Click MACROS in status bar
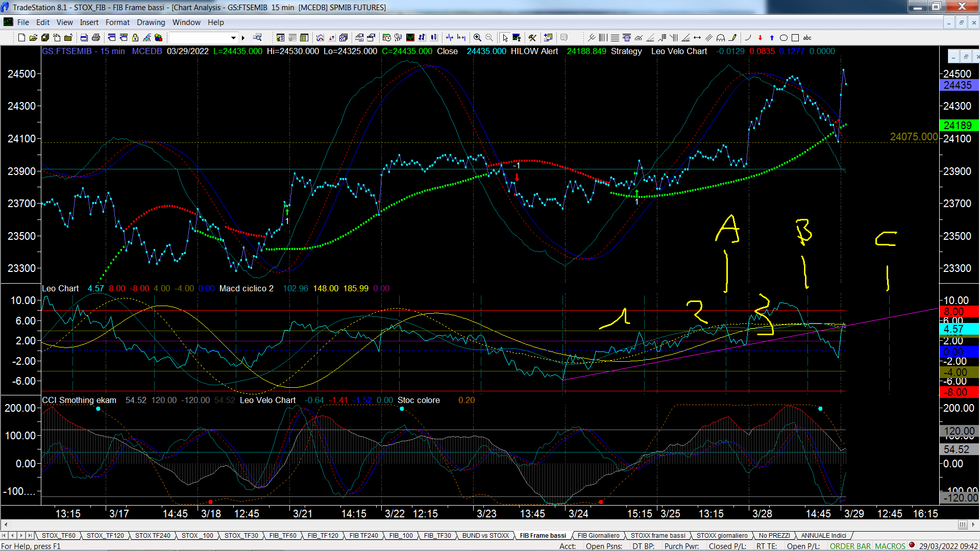The image size is (980, 551). pyautogui.click(x=890, y=546)
